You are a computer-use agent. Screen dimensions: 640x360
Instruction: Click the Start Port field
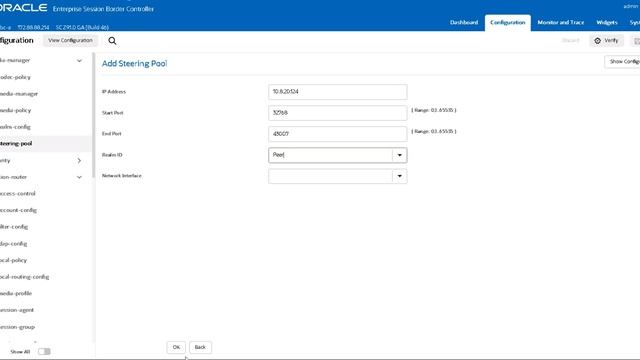(x=338, y=113)
